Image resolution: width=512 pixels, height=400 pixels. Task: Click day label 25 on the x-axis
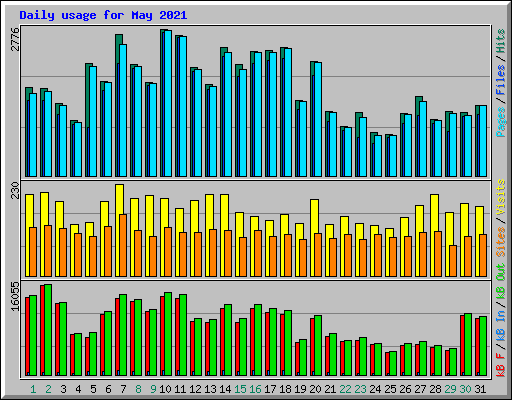click(x=390, y=389)
